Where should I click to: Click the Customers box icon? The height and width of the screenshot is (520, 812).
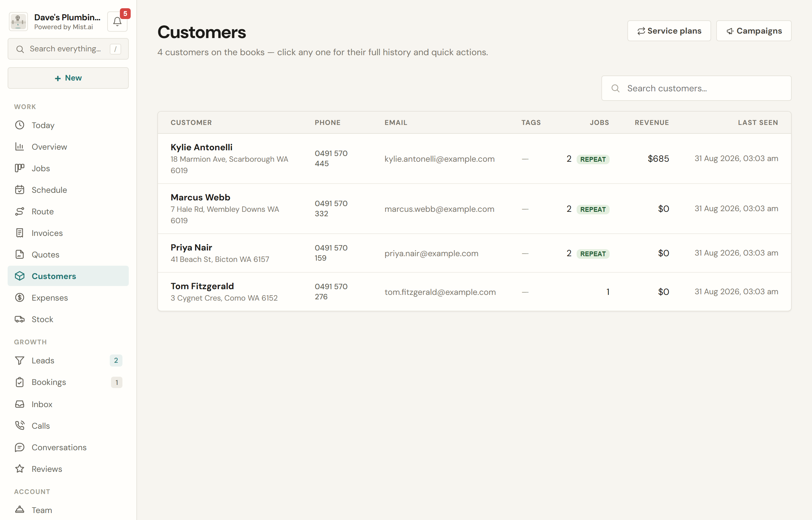coord(20,276)
